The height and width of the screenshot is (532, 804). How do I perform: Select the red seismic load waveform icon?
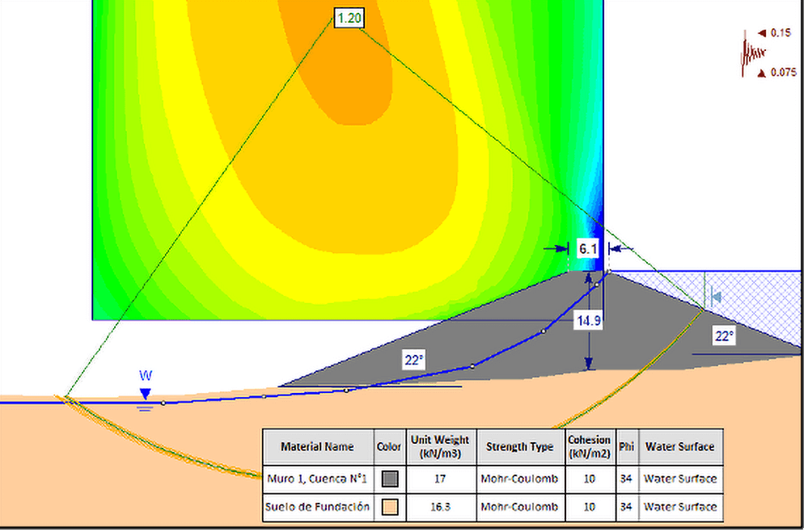752,53
